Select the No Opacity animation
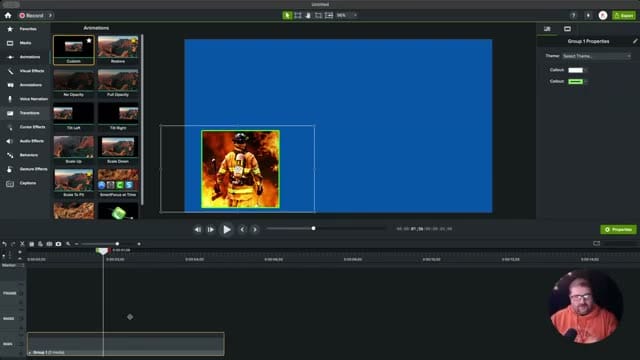The width and height of the screenshot is (640, 360). 73,83
